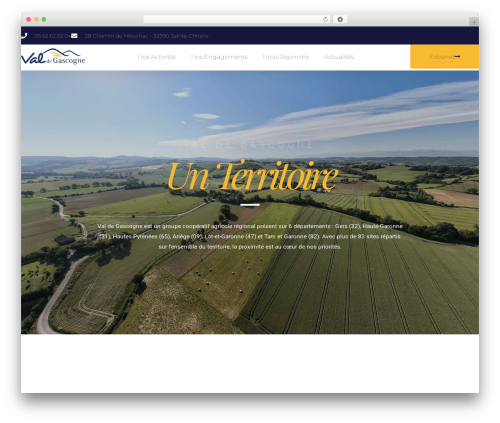The height and width of the screenshot is (423, 500).
Task: Click the browser download circle icon
Action: 340,19
